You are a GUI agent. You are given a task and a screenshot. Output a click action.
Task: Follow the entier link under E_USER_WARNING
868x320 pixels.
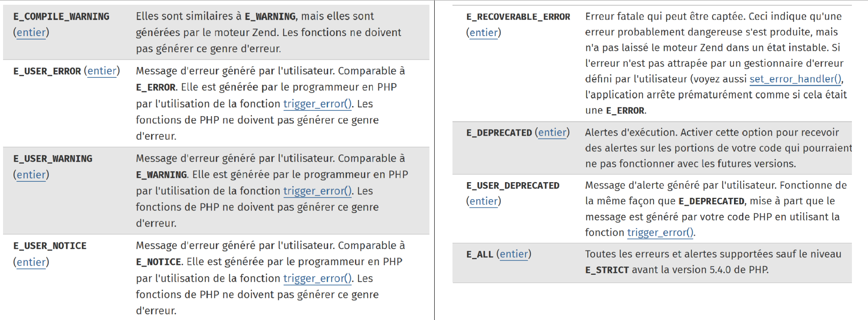click(31, 175)
